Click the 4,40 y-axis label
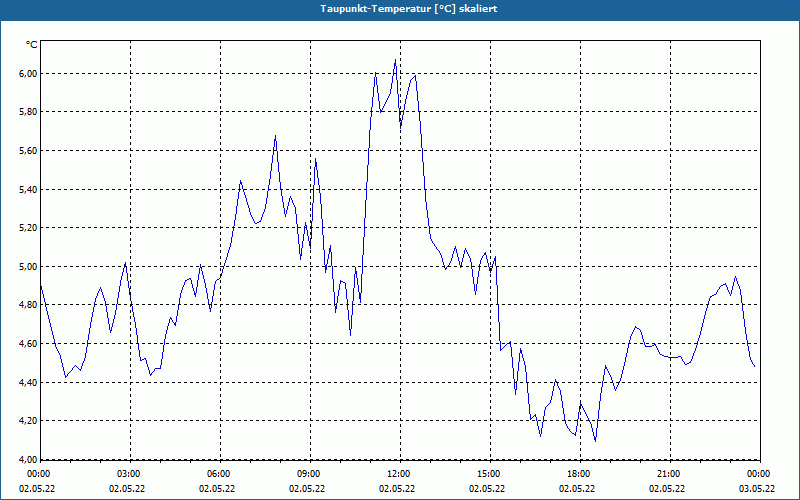This screenshot has height=500, width=800. [x=28, y=382]
